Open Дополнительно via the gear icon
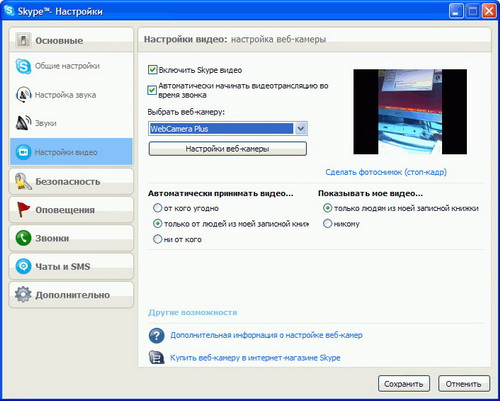 23,295
